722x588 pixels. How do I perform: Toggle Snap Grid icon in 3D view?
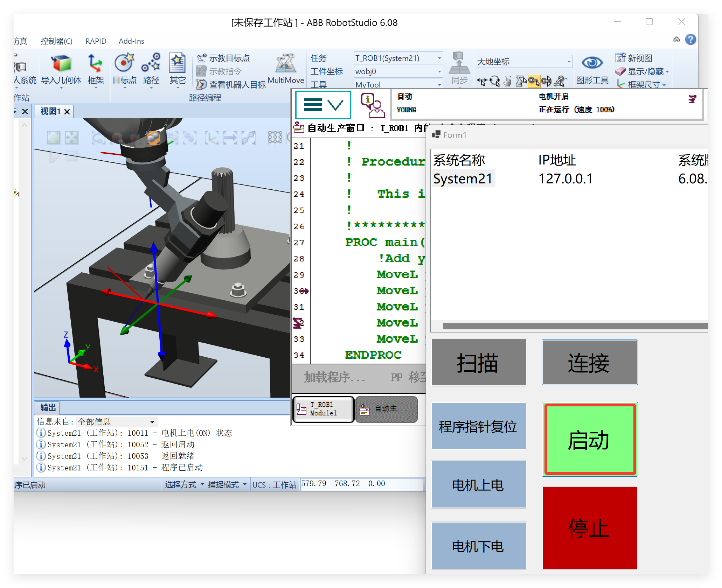pyautogui.click(x=171, y=138)
